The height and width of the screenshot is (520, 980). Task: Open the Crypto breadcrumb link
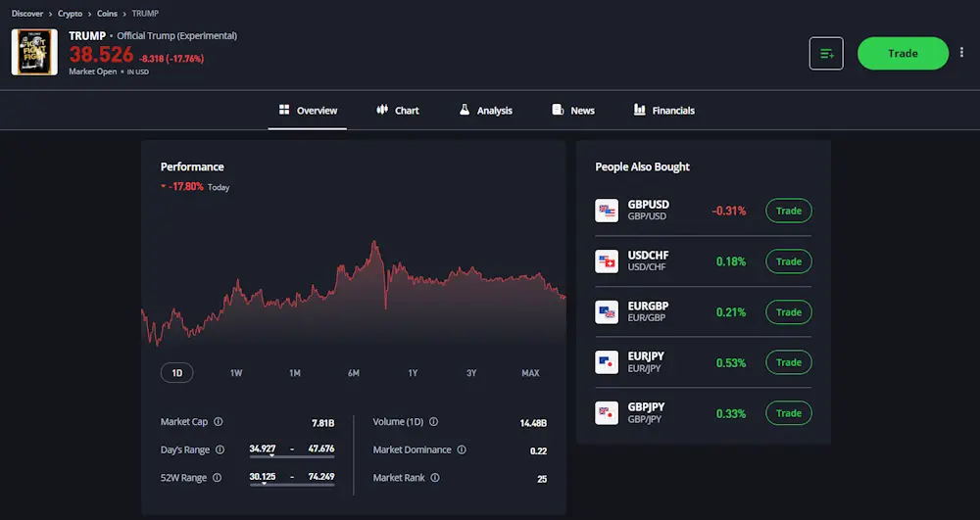70,13
